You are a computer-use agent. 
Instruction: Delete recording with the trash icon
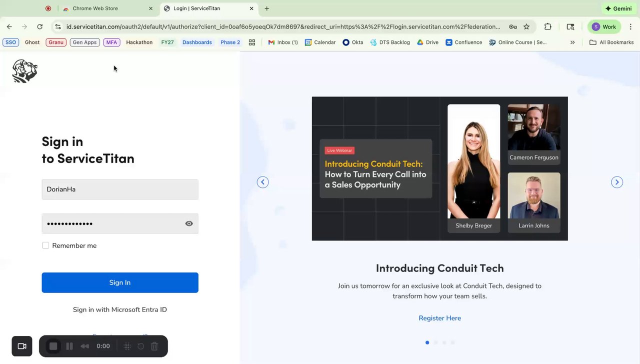[154, 346]
